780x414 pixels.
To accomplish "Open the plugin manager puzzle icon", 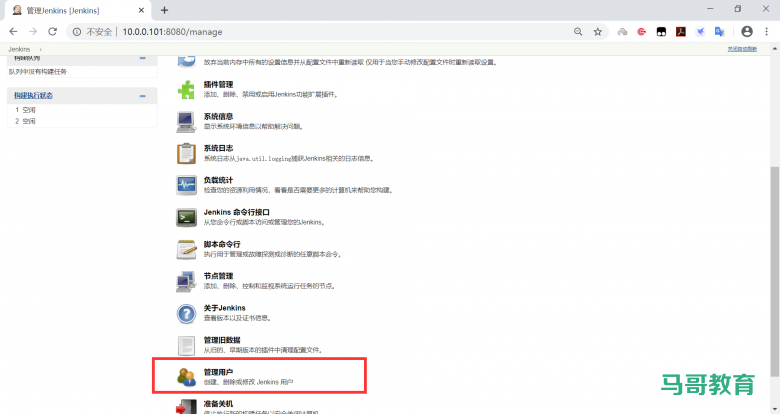I will [x=187, y=90].
